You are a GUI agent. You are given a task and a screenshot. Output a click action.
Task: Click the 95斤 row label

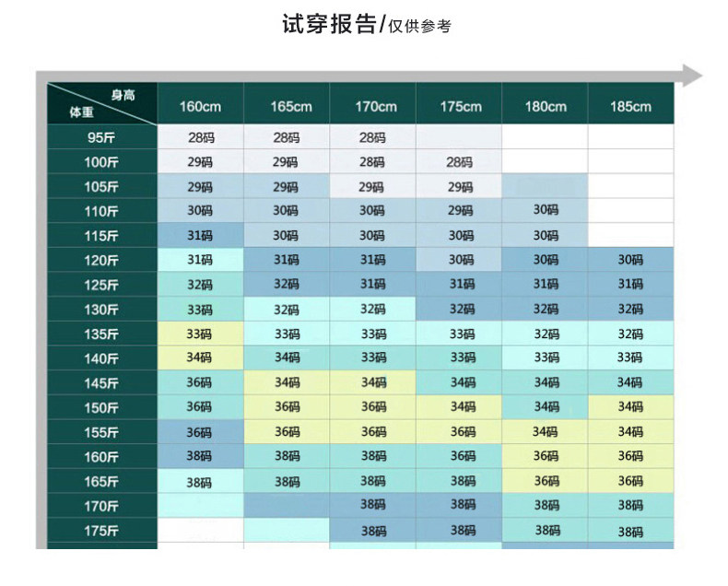102,136
